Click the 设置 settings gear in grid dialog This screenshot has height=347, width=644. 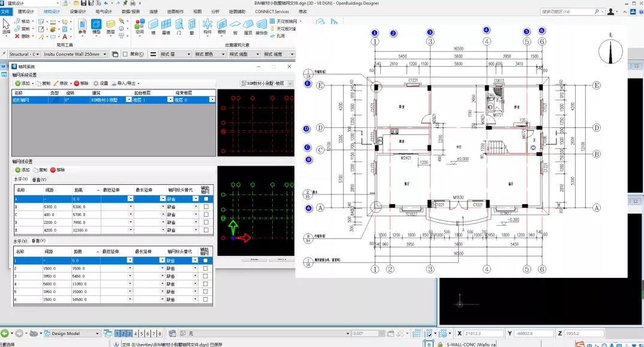pos(101,83)
